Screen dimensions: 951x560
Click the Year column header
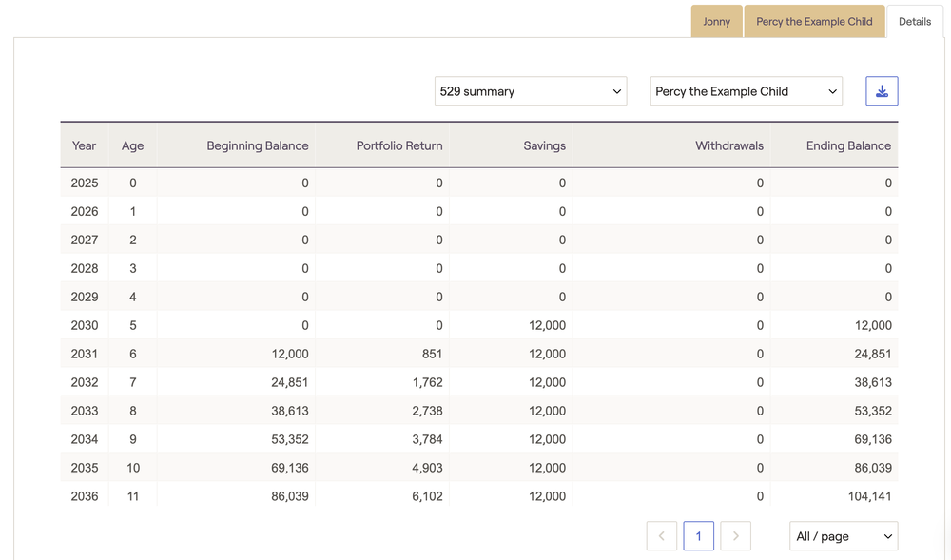pyautogui.click(x=85, y=145)
